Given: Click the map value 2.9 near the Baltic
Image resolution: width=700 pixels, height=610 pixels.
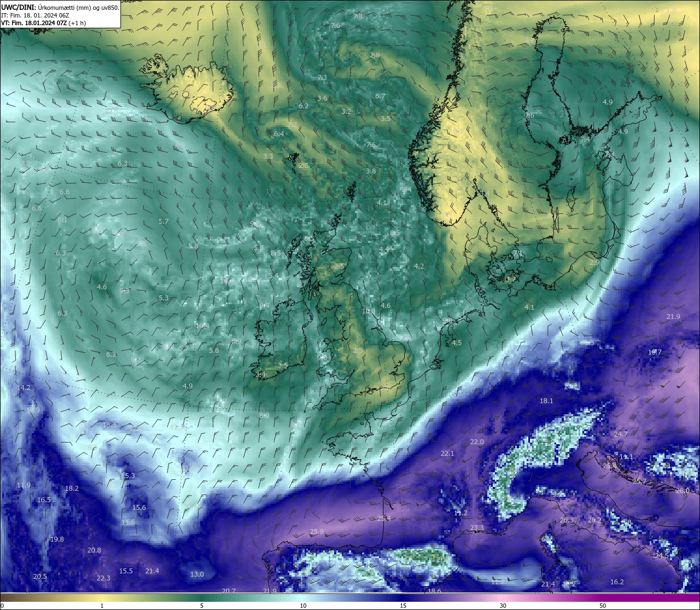Looking at the screenshot, I should click(x=594, y=262).
